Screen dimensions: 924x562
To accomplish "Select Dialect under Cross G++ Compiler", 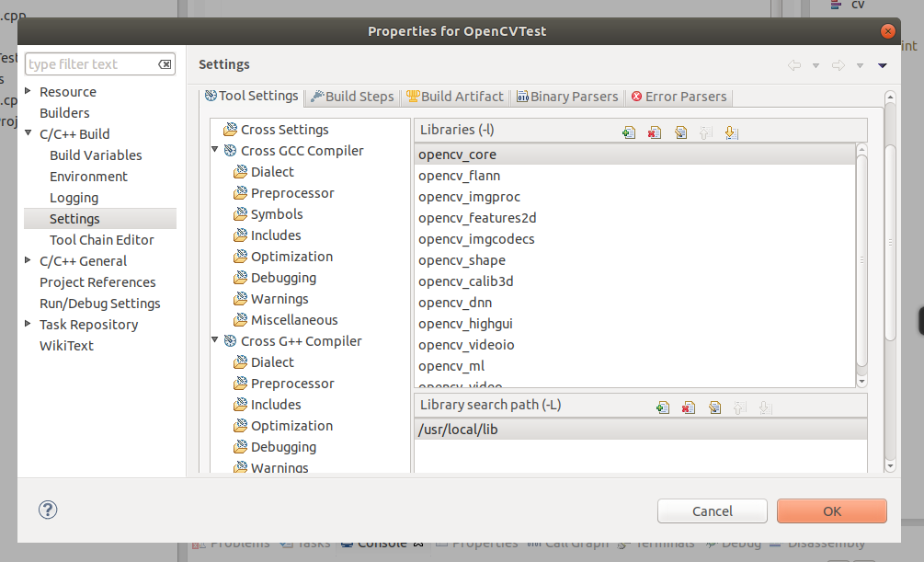I will (272, 362).
